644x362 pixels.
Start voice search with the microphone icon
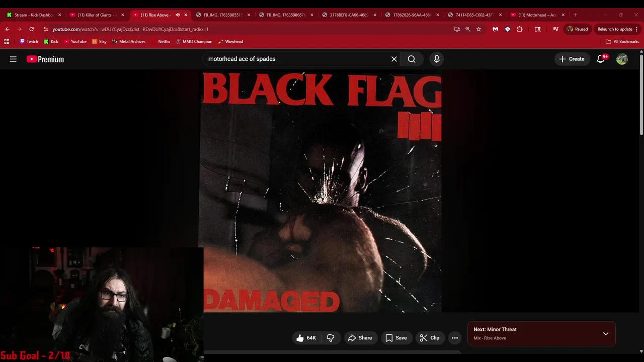point(436,59)
